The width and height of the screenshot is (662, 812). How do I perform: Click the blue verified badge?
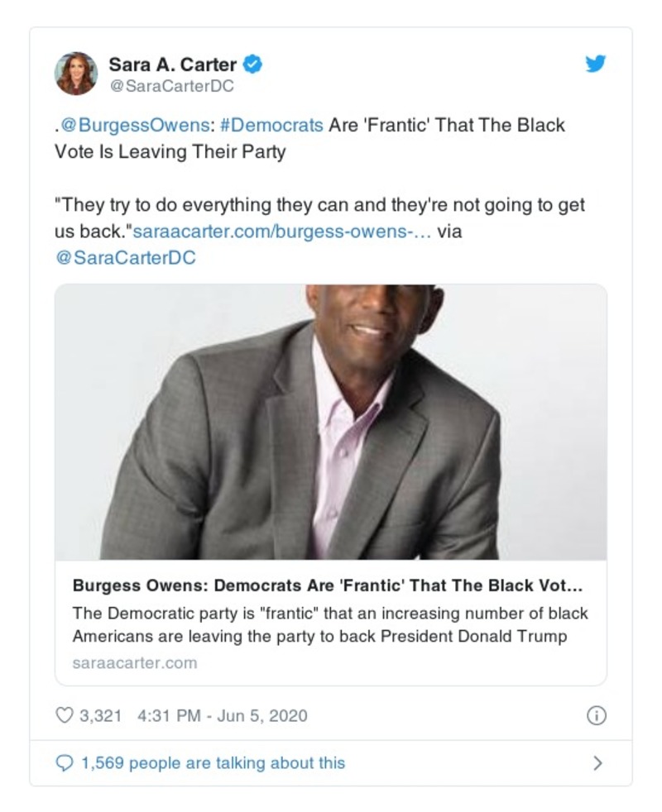pyautogui.click(x=252, y=64)
